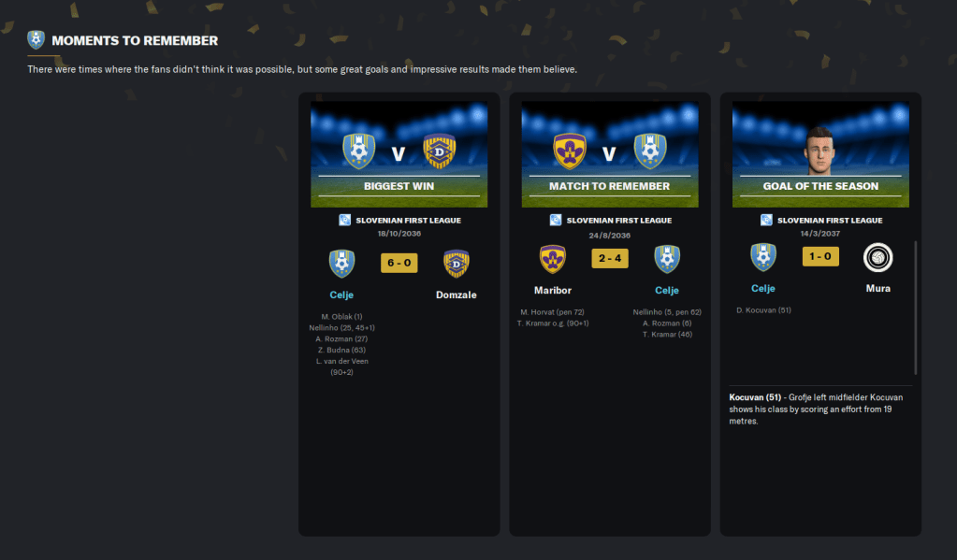Click Maribor badge in Match to Remember banner
Image resolution: width=957 pixels, height=560 pixels.
click(570, 151)
